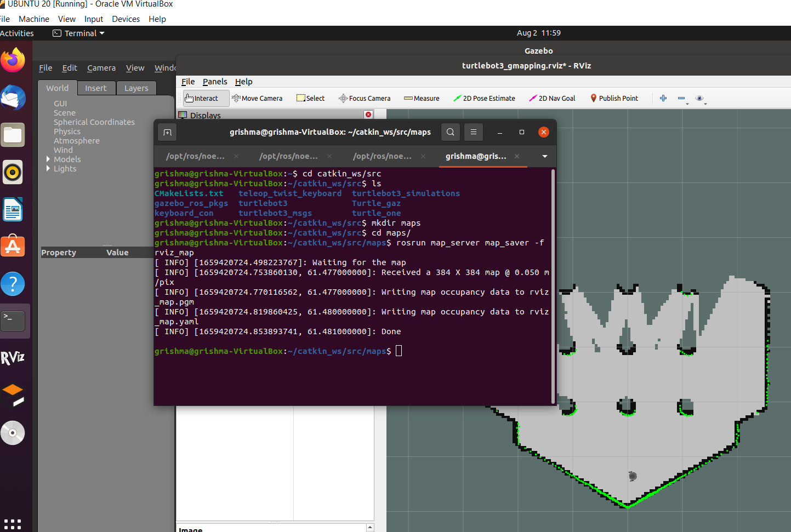The height and width of the screenshot is (532, 791).
Task: Open the terminal tab list dropdown
Action: 544,157
